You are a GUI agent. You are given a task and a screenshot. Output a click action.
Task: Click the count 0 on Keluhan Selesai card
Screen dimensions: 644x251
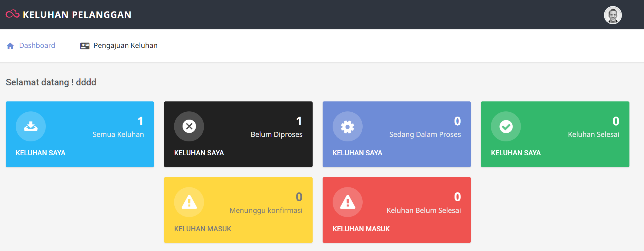point(616,121)
